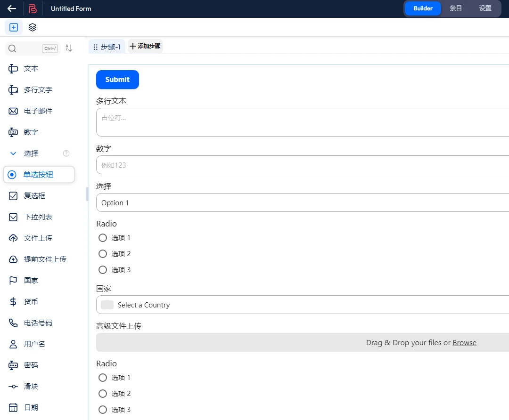Click the Submit button

[x=117, y=79]
